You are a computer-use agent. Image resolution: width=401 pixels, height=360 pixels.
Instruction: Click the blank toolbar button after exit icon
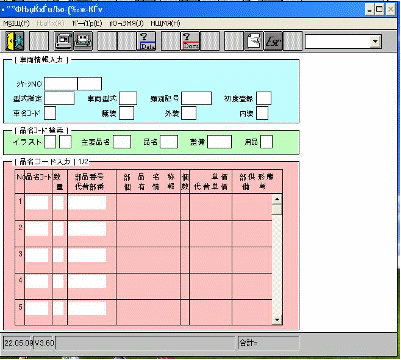(39, 41)
